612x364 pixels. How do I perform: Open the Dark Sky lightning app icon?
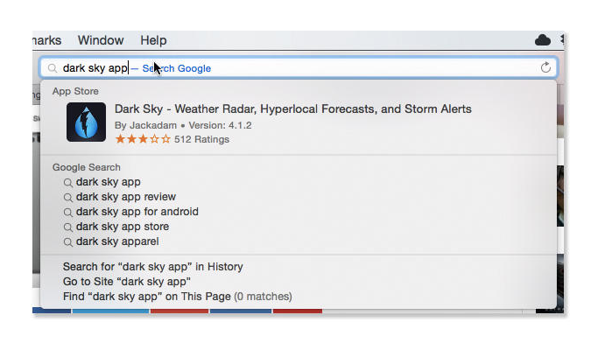86,122
